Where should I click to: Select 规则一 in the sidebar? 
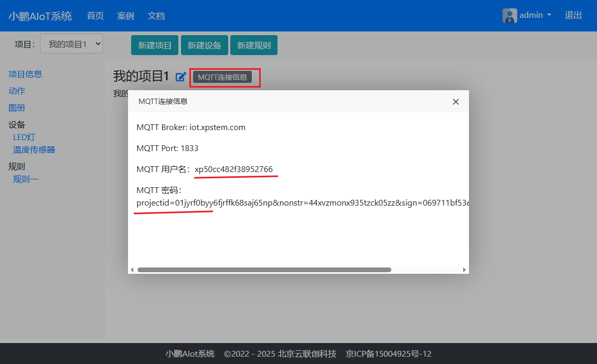(x=26, y=179)
